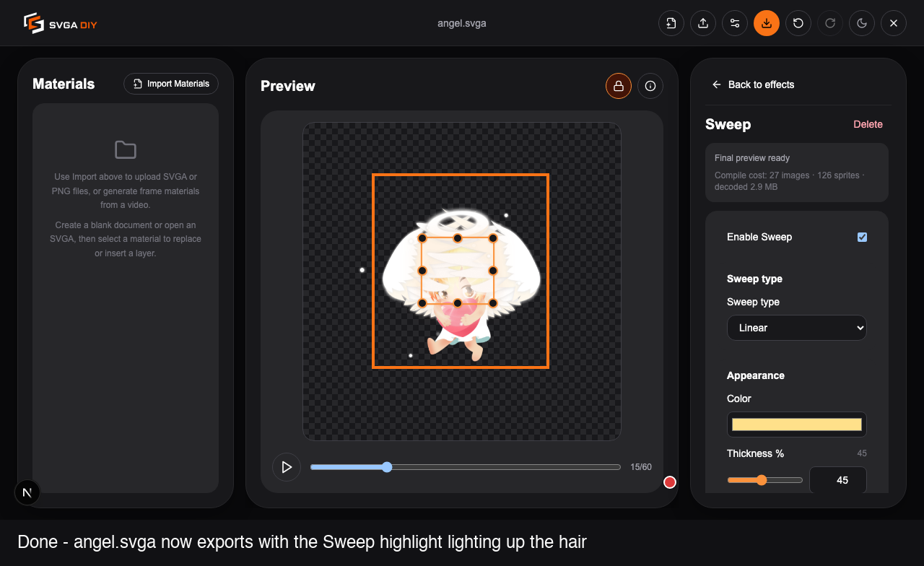Click the bottom-right selection handle

click(x=493, y=303)
